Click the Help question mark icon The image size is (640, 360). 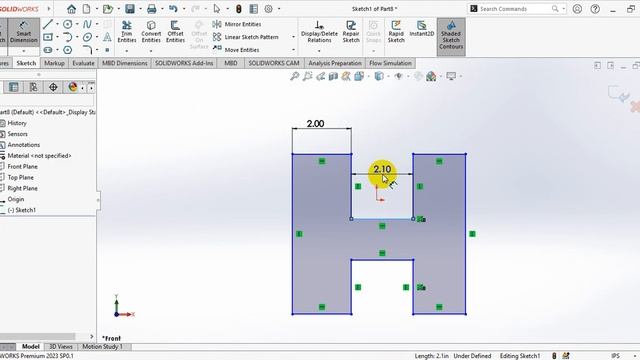[x=595, y=9]
